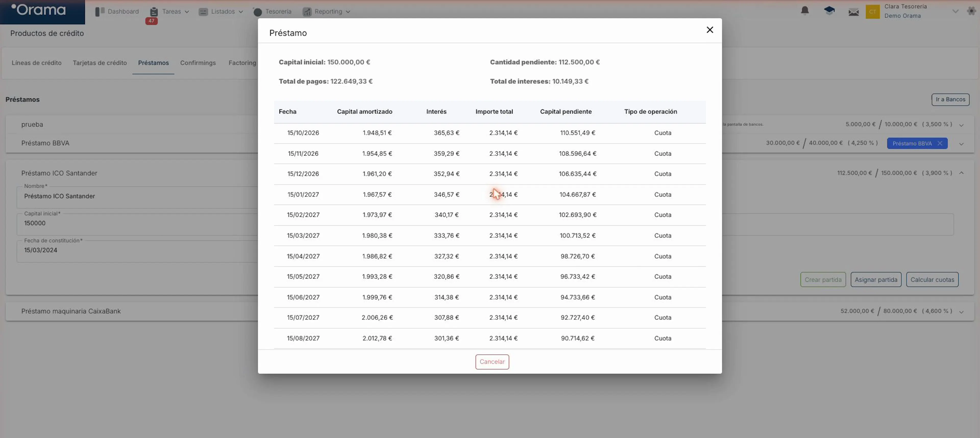Click the Capital amortizado column header

(x=364, y=112)
